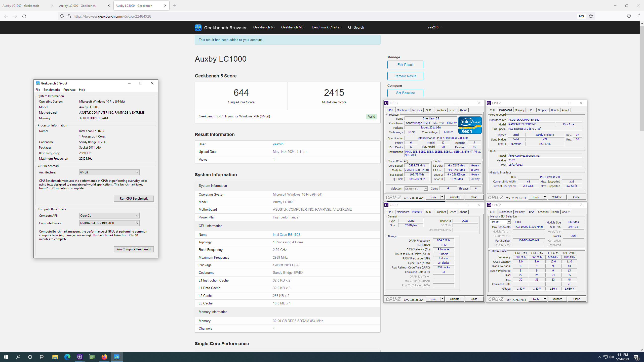Open the Geekbench ML dropdown menu
The image size is (644, 362).
[293, 27]
